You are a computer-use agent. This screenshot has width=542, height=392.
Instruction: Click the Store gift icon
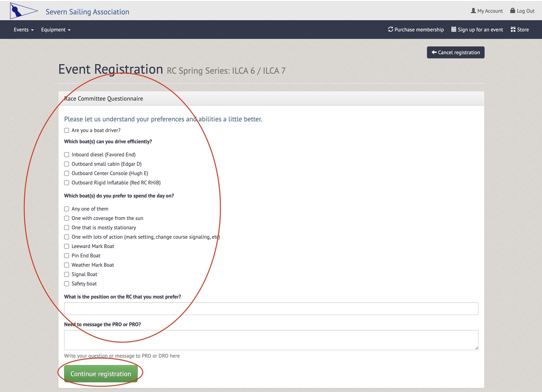(x=513, y=29)
